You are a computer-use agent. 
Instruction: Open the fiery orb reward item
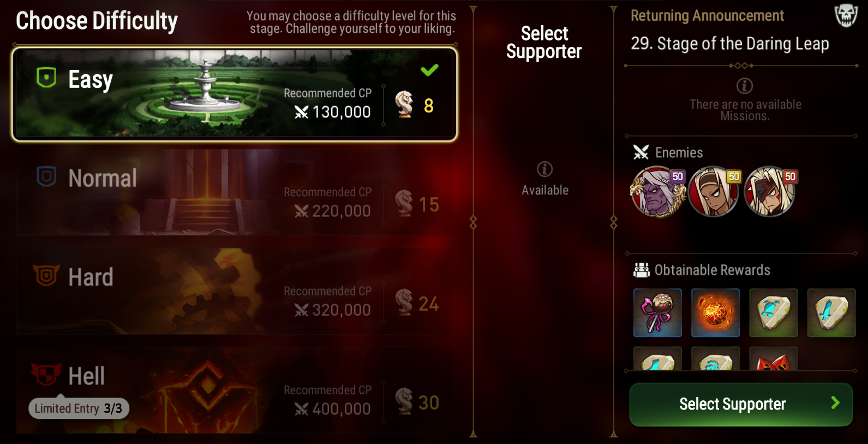pos(715,313)
